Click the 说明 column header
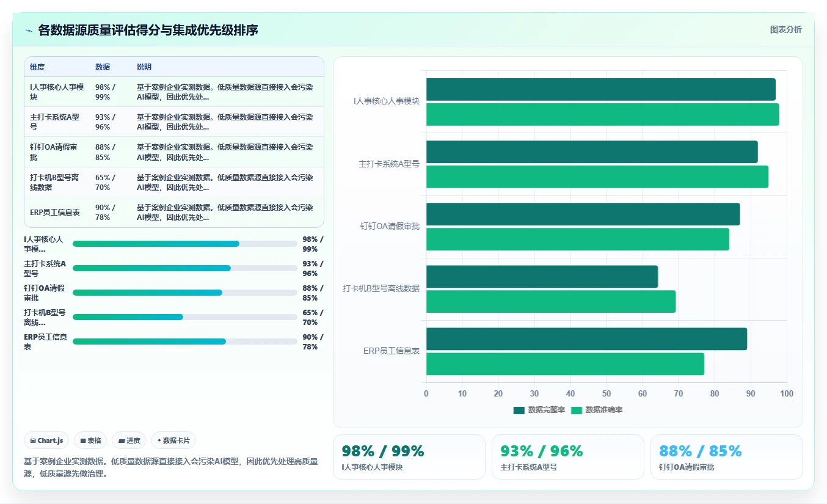Screen dimensions: 827x504 pyautogui.click(x=144, y=67)
